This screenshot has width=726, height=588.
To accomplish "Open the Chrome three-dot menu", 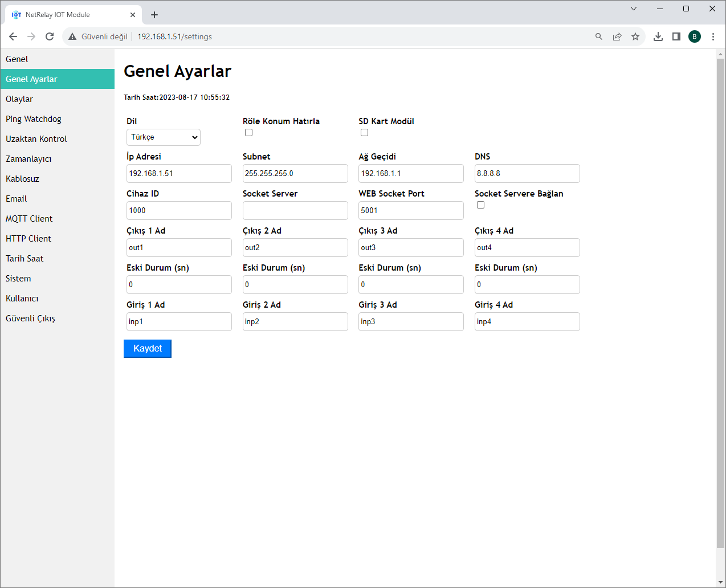I will point(712,36).
